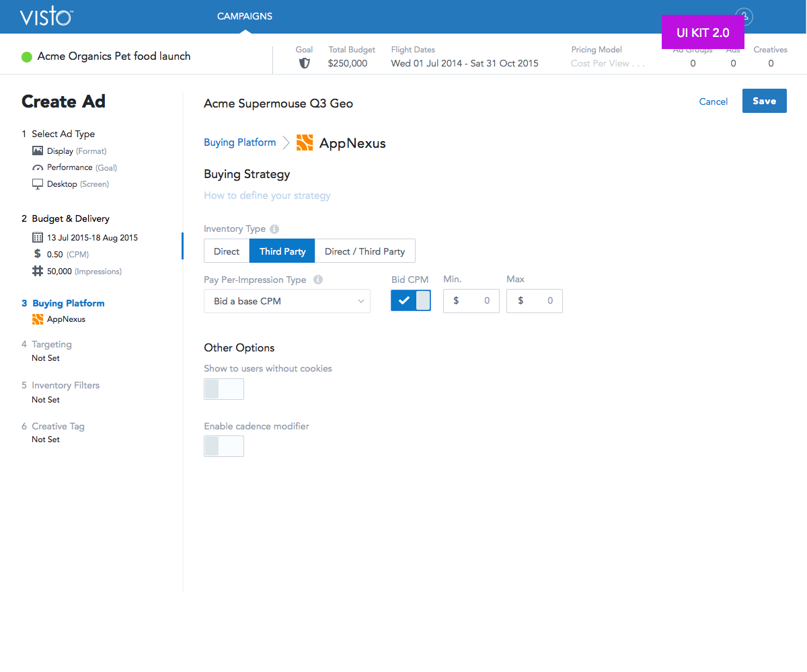Click the Goal shield icon
The height and width of the screenshot is (672, 807).
(x=304, y=63)
